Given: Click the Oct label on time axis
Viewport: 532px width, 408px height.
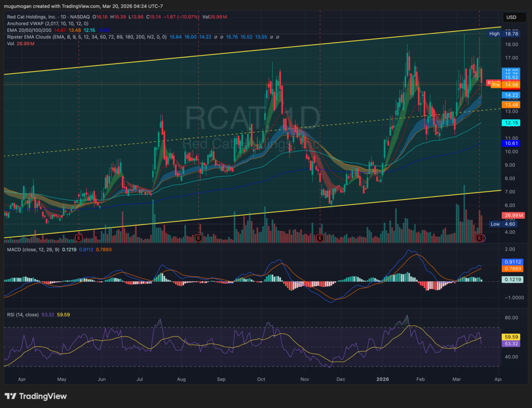Looking at the screenshot, I should pyautogui.click(x=261, y=380).
